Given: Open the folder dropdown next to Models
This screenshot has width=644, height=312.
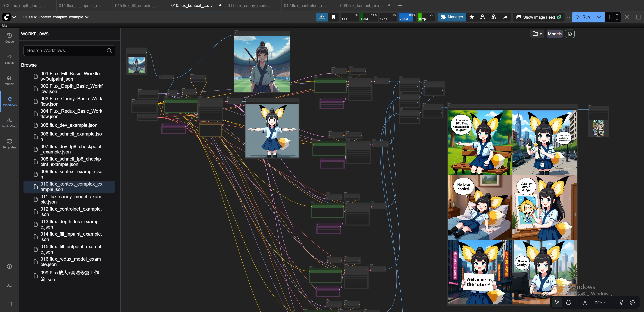Looking at the screenshot, I should click(537, 34).
